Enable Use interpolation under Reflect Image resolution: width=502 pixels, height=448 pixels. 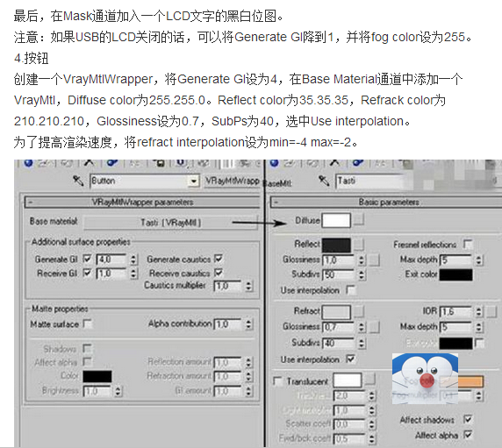click(x=351, y=290)
